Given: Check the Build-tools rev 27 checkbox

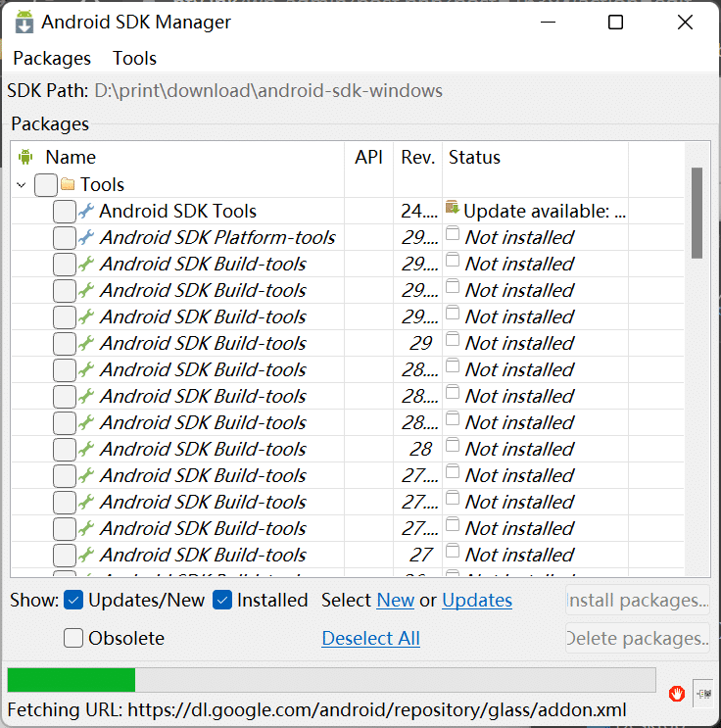Looking at the screenshot, I should (x=65, y=556).
